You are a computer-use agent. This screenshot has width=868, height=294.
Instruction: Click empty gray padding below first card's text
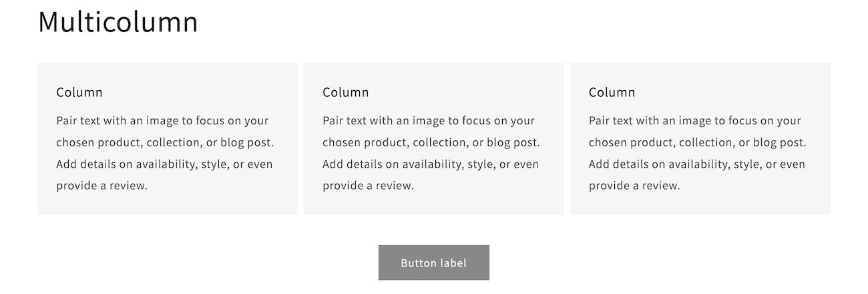167,204
